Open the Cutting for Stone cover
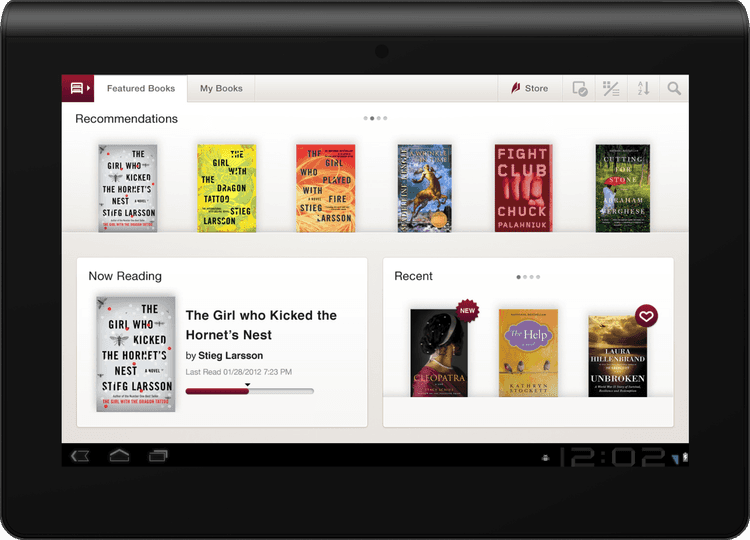This screenshot has height=540, width=750. click(x=623, y=188)
